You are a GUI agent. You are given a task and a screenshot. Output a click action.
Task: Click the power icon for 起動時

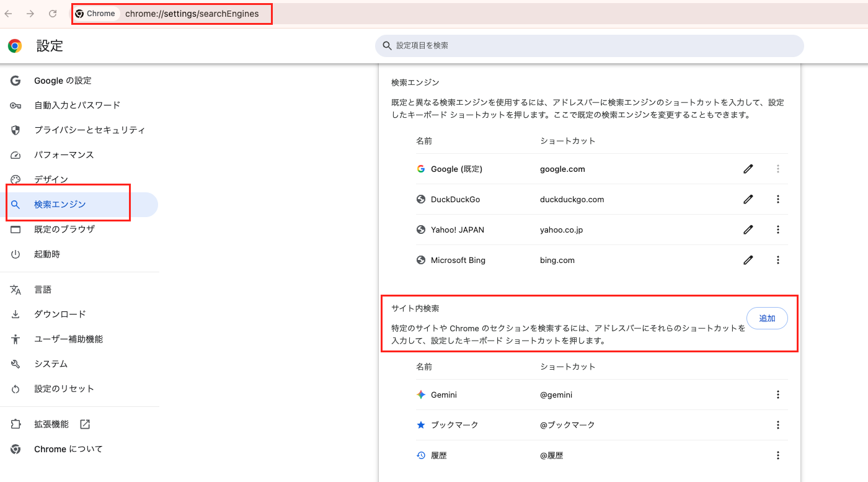[x=15, y=254]
